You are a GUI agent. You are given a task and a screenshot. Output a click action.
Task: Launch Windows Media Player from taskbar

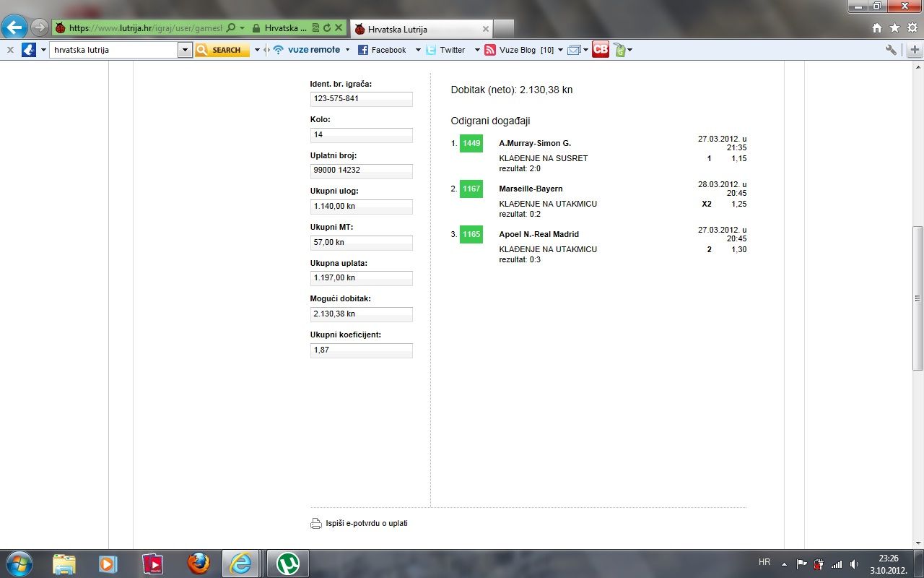coord(108,564)
